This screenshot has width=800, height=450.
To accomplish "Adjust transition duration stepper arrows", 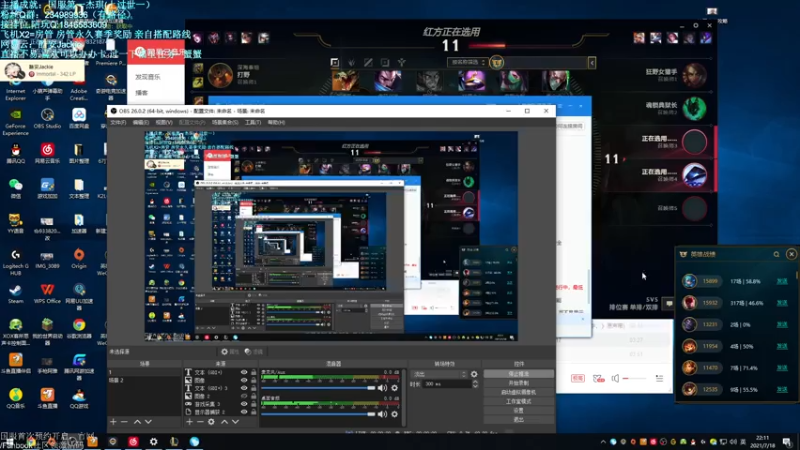I will coord(475,384).
